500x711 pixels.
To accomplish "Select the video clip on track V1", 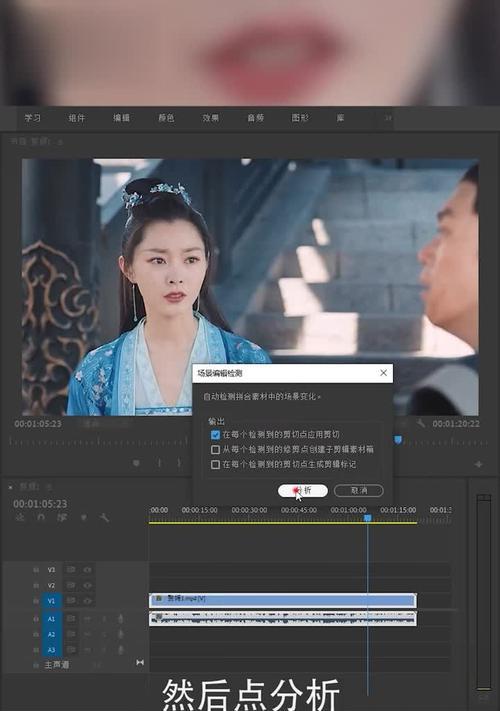I will [x=282, y=600].
